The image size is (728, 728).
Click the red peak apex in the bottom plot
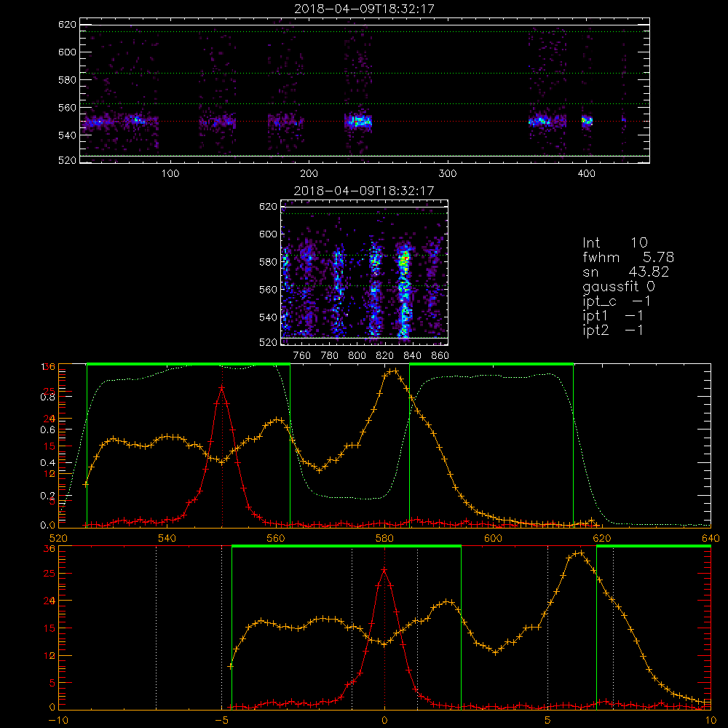(x=384, y=570)
